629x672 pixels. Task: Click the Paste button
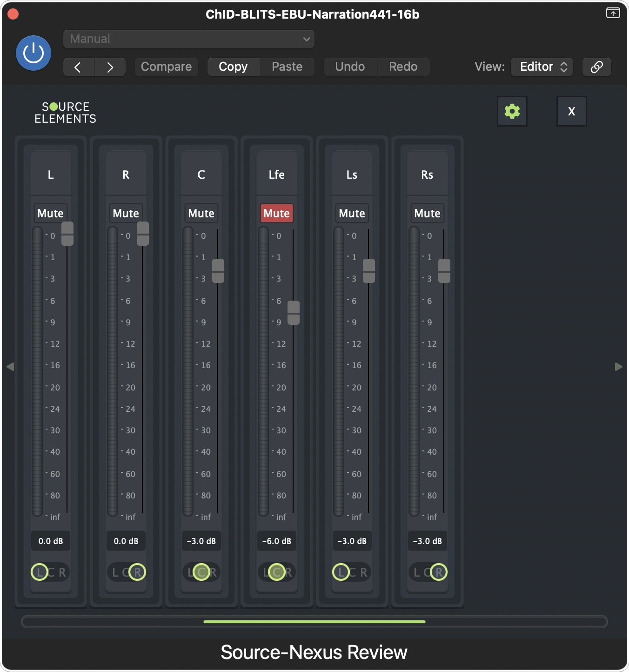coord(287,67)
